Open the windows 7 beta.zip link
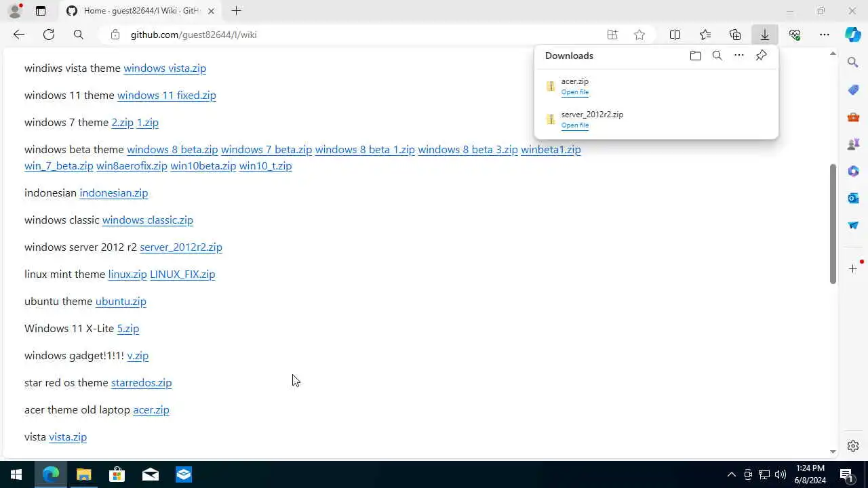Image resolution: width=868 pixels, height=488 pixels. tap(267, 149)
